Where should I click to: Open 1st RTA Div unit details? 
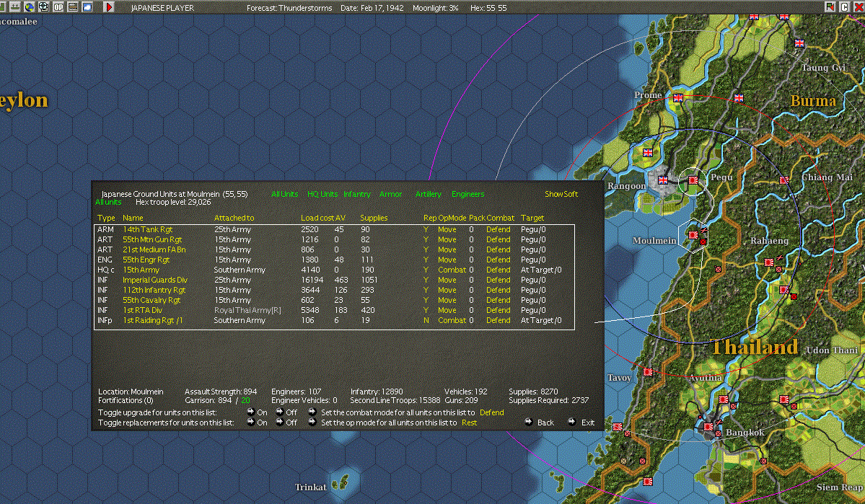(142, 310)
